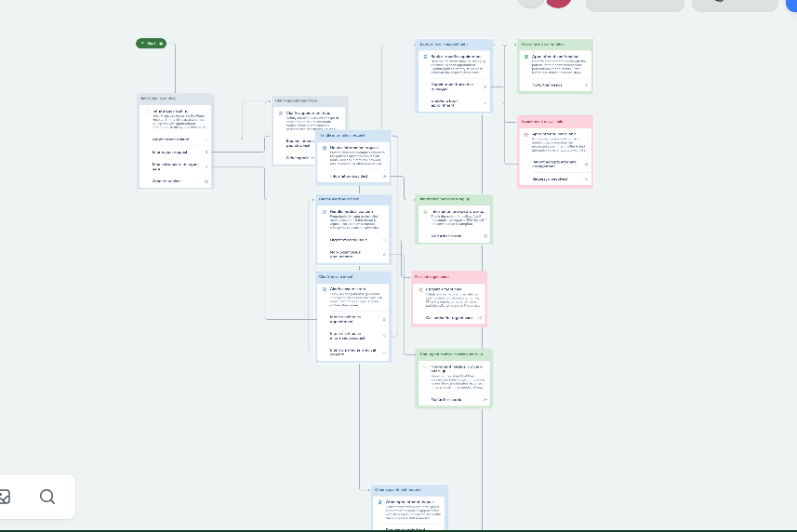
Task: Click the bottom row's circle connector in the Initial inquiry routing node
Action: point(206,181)
